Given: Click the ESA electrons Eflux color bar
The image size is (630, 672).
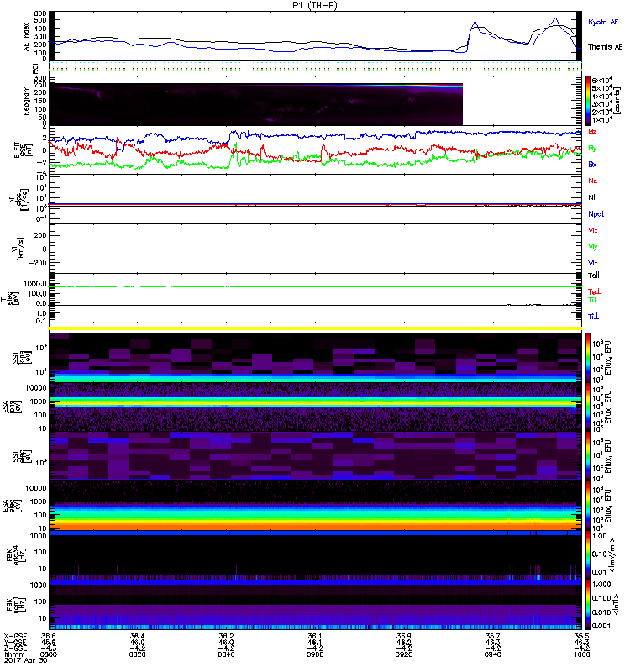Looking at the screenshot, I should 588,506.
